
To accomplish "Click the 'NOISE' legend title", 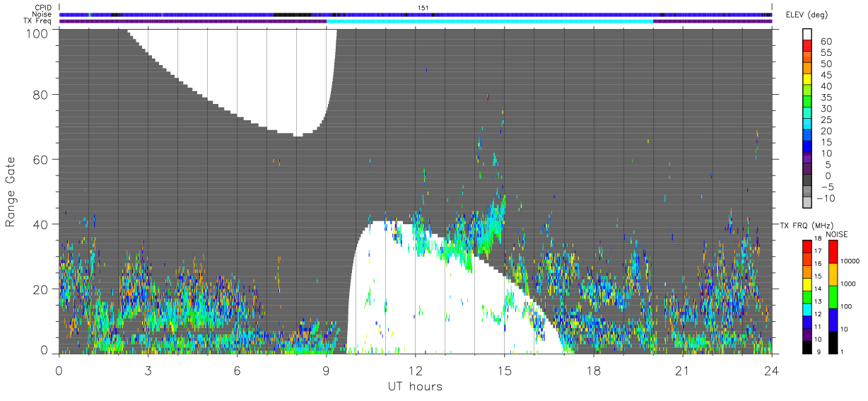I will 836,234.
